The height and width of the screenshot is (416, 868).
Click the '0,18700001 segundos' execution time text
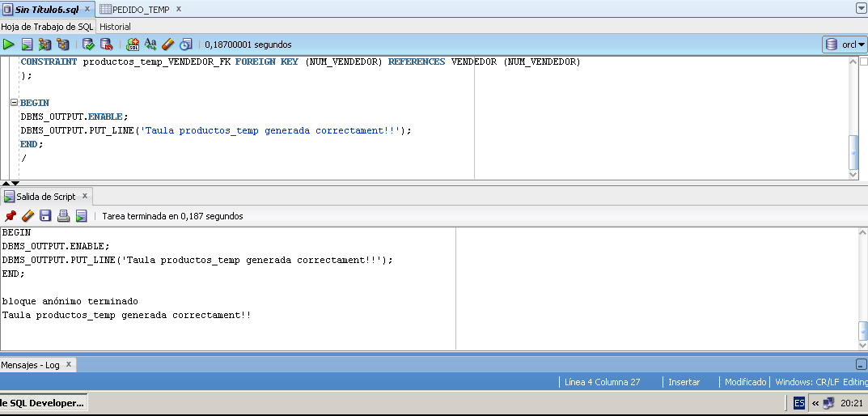[x=248, y=45]
